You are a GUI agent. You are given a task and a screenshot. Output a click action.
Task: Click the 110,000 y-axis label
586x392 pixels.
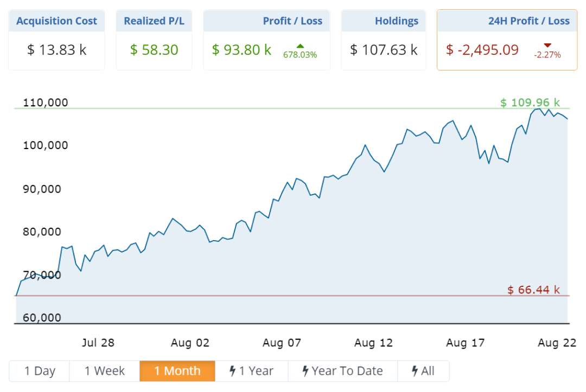[x=45, y=102]
